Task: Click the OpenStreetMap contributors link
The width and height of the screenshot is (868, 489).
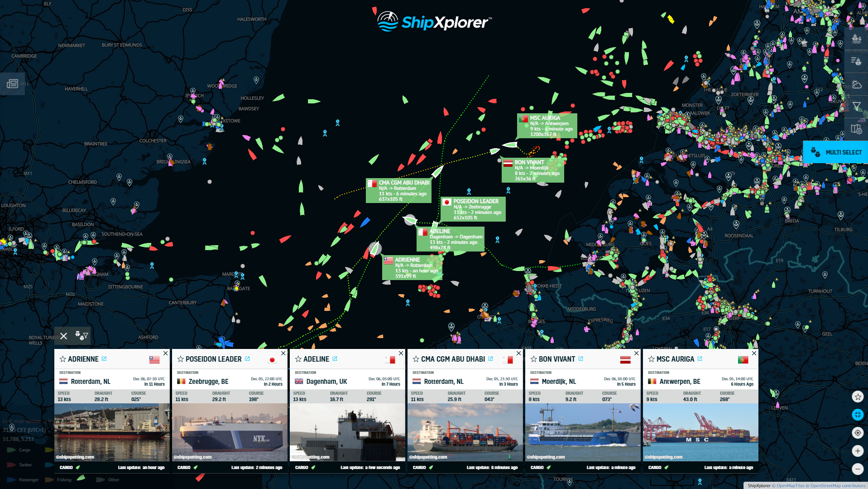Action: (838, 486)
